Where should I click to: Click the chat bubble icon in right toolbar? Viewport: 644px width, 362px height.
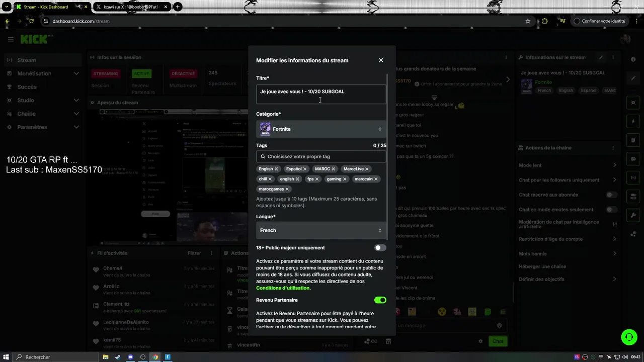point(633,159)
